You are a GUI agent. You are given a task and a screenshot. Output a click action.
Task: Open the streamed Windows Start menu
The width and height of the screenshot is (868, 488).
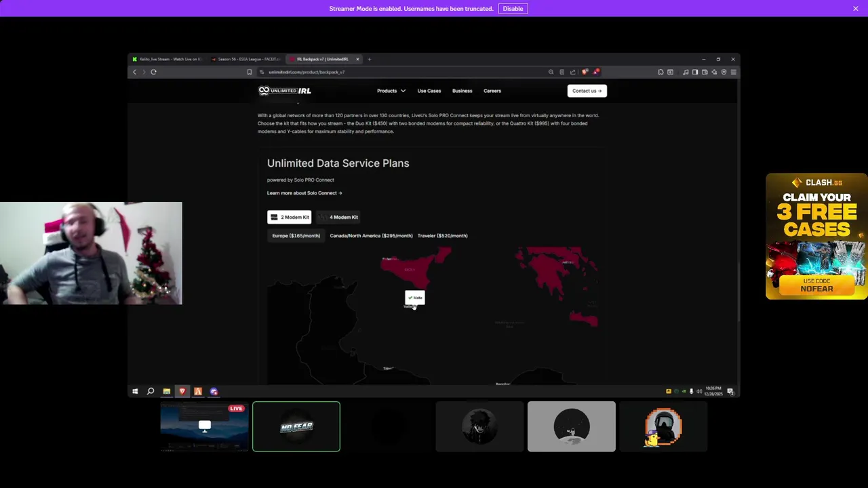coord(135,391)
